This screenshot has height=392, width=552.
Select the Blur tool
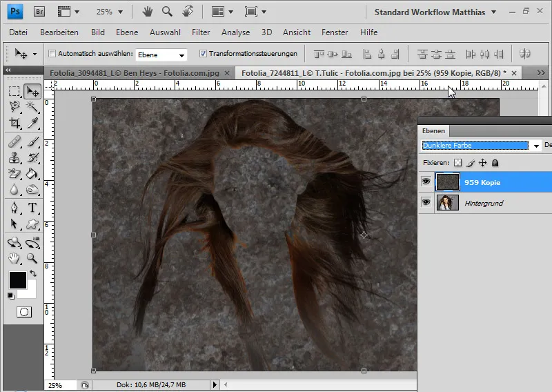14,190
